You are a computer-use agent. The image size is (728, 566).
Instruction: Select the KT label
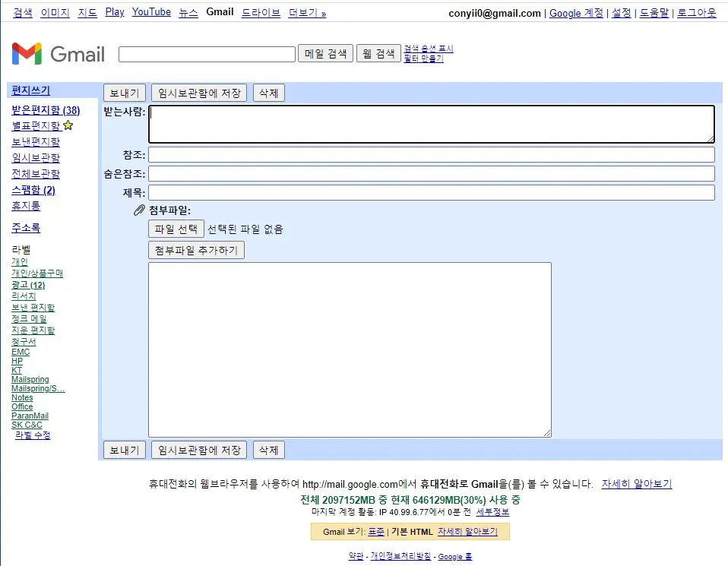click(17, 370)
